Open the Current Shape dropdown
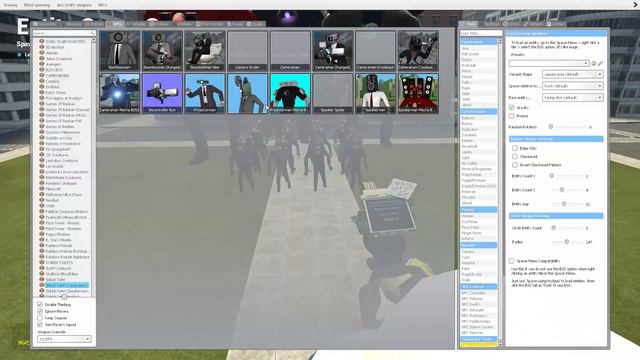Image resolution: width=640 pixels, height=360 pixels. [572, 74]
